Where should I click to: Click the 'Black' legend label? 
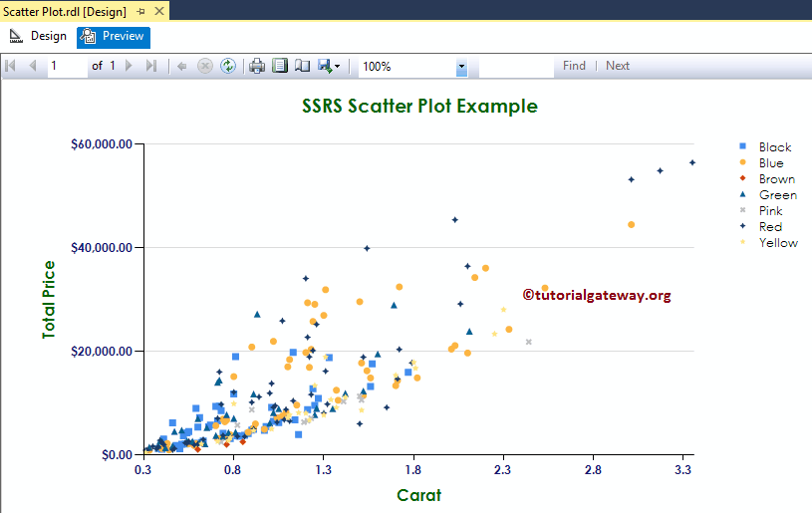point(775,147)
